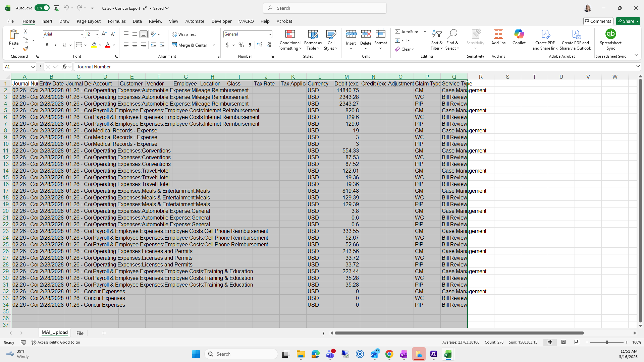The height and width of the screenshot is (362, 644).
Task: Open the font name dropdown
Action: point(82,34)
